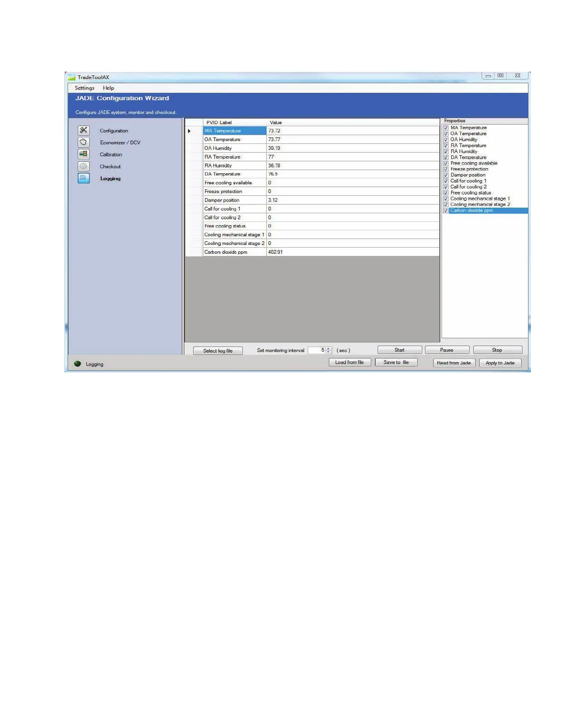Open the Checkout page
Image resolution: width=563 pixels, height=728 pixels.
click(x=110, y=166)
